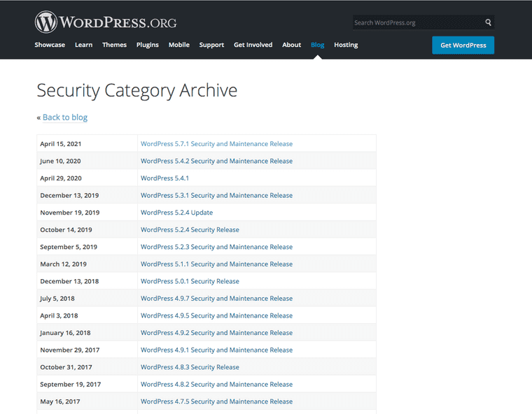532x414 pixels.
Task: Click the October 14, 2019 date cell
Action: [87, 229]
